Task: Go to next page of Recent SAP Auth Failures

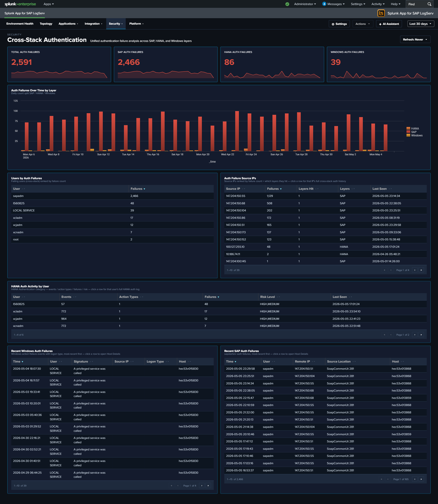Action: (x=415, y=479)
